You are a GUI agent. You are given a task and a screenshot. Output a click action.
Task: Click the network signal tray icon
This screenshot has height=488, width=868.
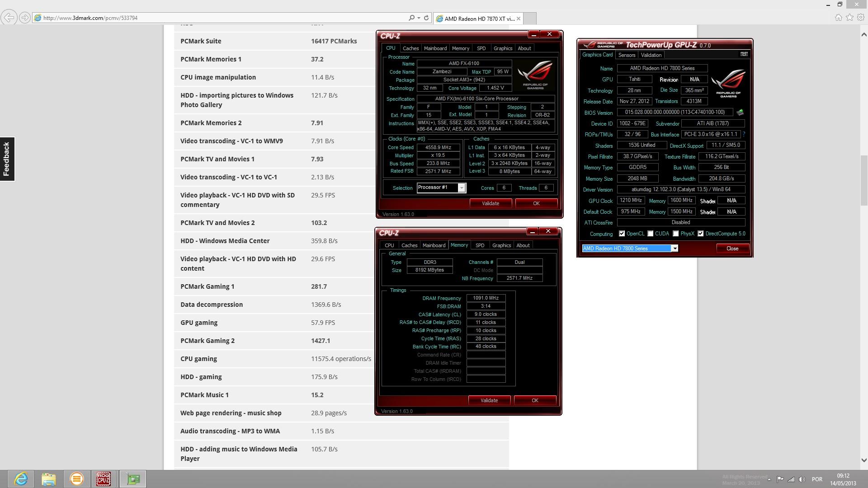pos(791,479)
